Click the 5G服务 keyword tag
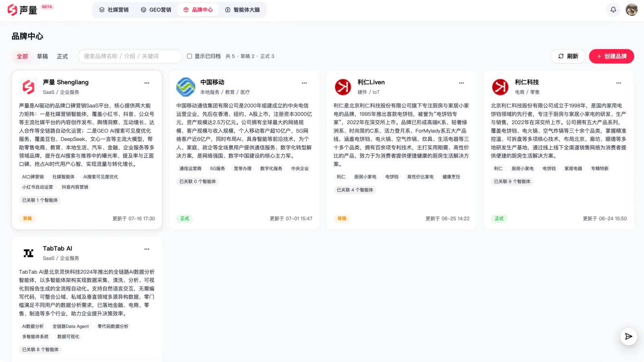The height and width of the screenshot is (362, 644). (x=218, y=169)
